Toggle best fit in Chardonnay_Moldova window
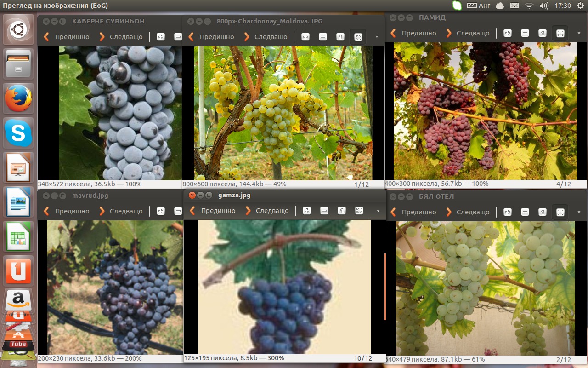The image size is (588, 368). [358, 37]
